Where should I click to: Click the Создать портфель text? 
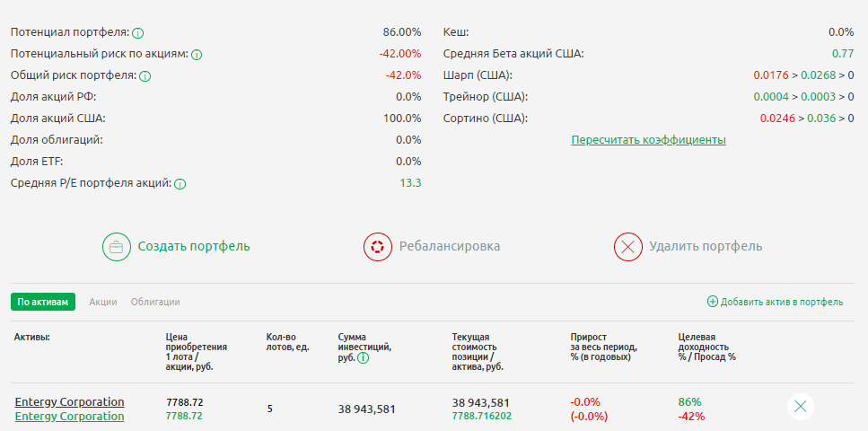pyautogui.click(x=193, y=247)
